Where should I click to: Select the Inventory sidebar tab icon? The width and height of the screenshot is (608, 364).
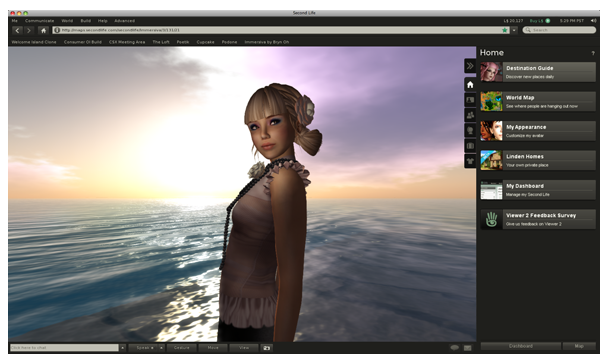click(x=470, y=146)
